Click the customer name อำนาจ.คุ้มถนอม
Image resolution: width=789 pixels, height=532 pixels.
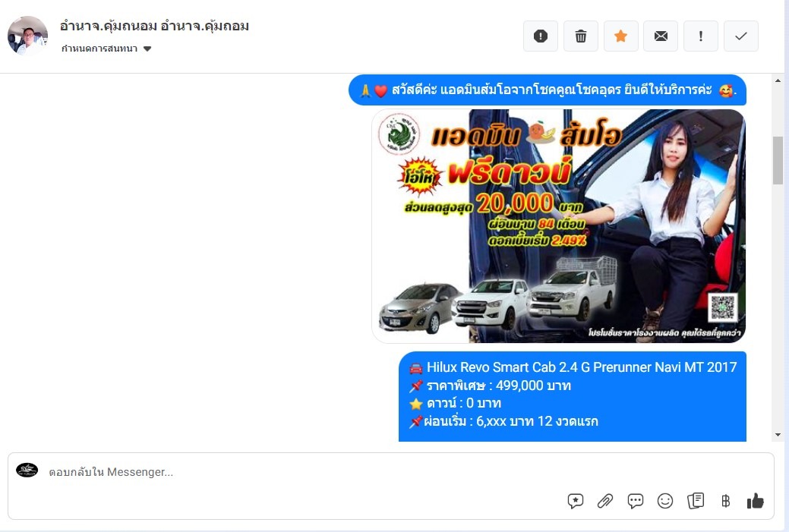(x=154, y=26)
